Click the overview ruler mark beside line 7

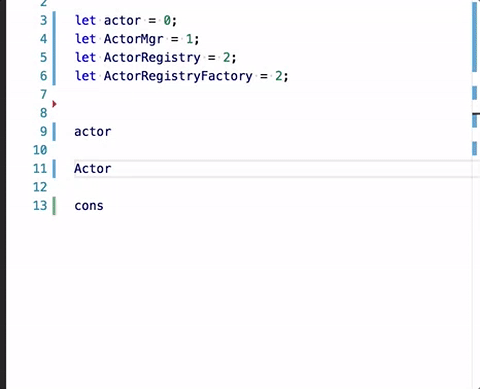click(475, 93)
